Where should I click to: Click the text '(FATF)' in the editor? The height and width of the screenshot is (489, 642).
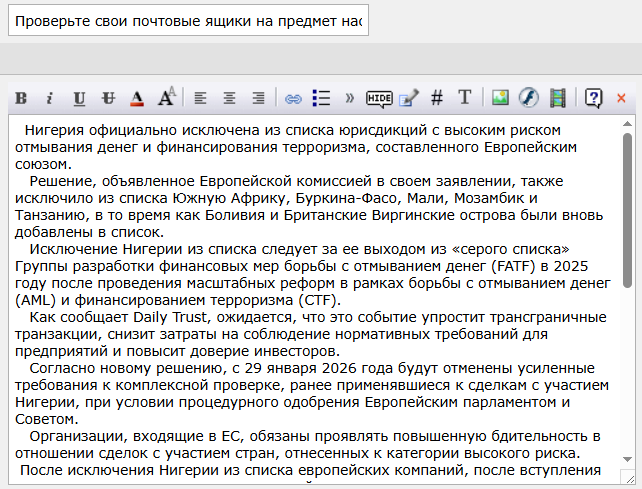point(513,266)
